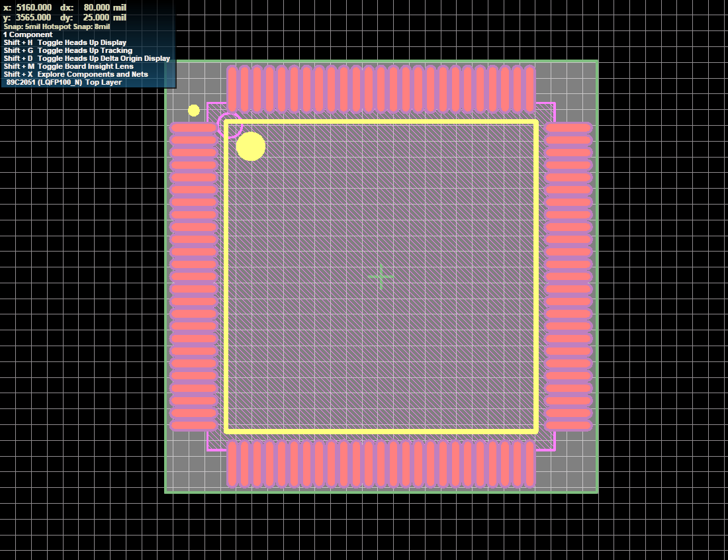
Task: Click the dy: 25.000 mil delta value
Action: [x=93, y=18]
